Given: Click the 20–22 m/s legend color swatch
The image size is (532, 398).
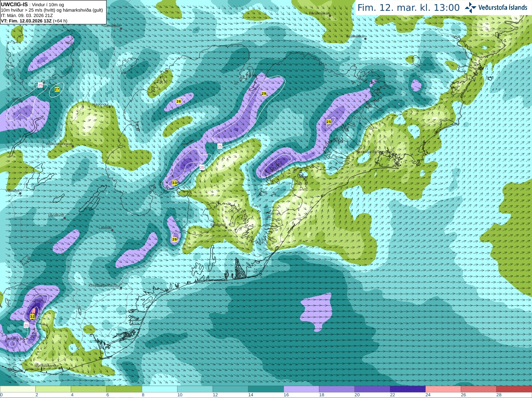Looking at the screenshot, I should [x=372, y=389].
